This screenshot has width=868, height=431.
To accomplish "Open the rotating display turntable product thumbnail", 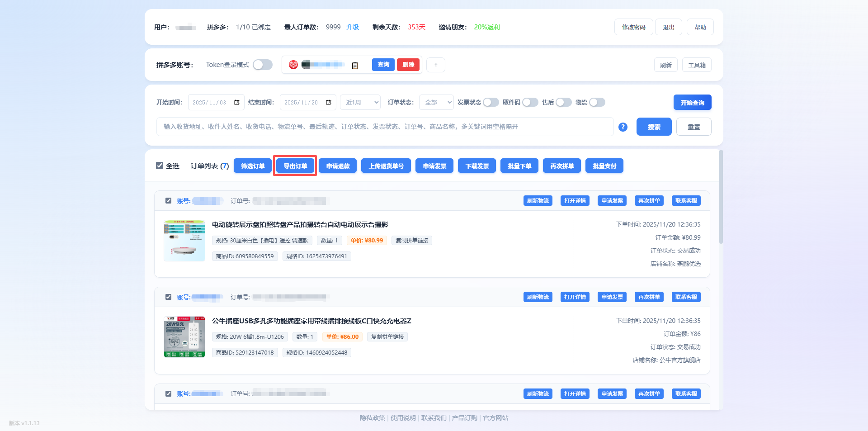I will [x=184, y=241].
